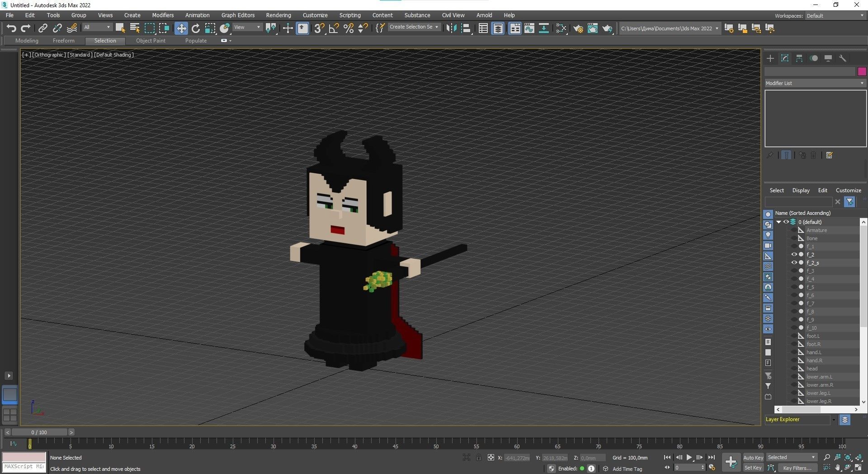Viewport: 868px width, 474px height.
Task: Open the selection filter 'All' dropdown
Action: [97, 27]
